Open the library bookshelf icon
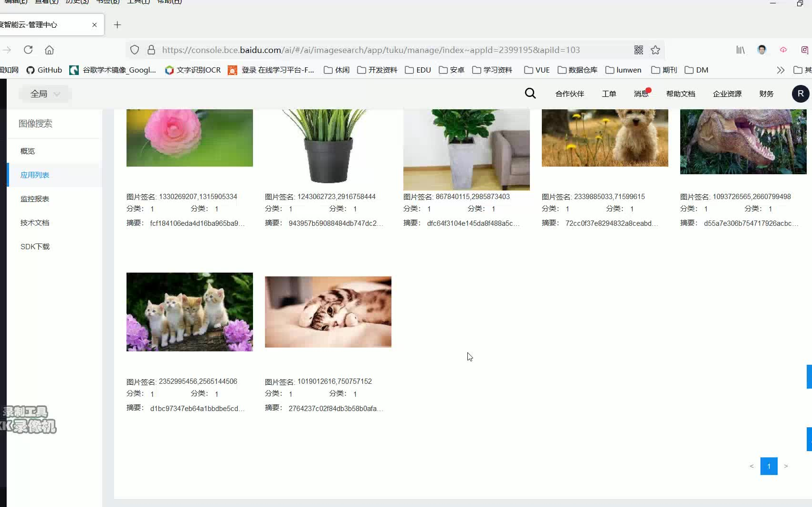The width and height of the screenshot is (812, 507). pos(740,50)
